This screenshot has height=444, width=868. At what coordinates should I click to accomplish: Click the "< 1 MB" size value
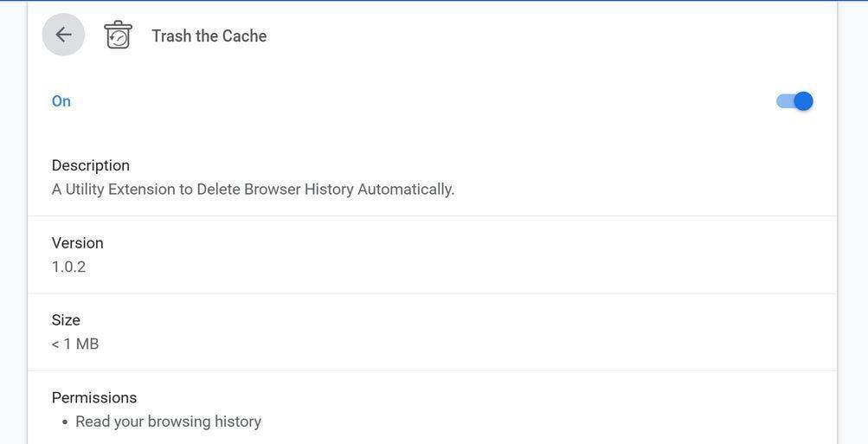point(75,344)
